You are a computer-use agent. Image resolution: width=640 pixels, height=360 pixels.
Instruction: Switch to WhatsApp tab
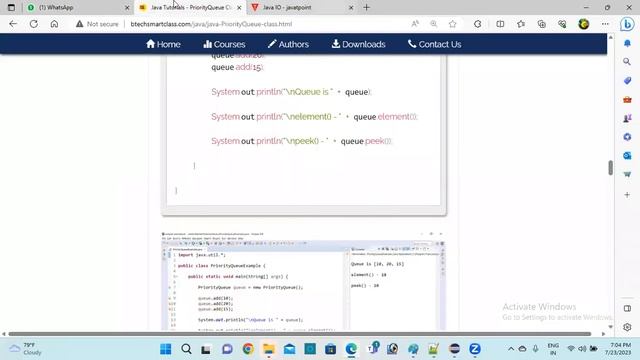(x=78, y=7)
